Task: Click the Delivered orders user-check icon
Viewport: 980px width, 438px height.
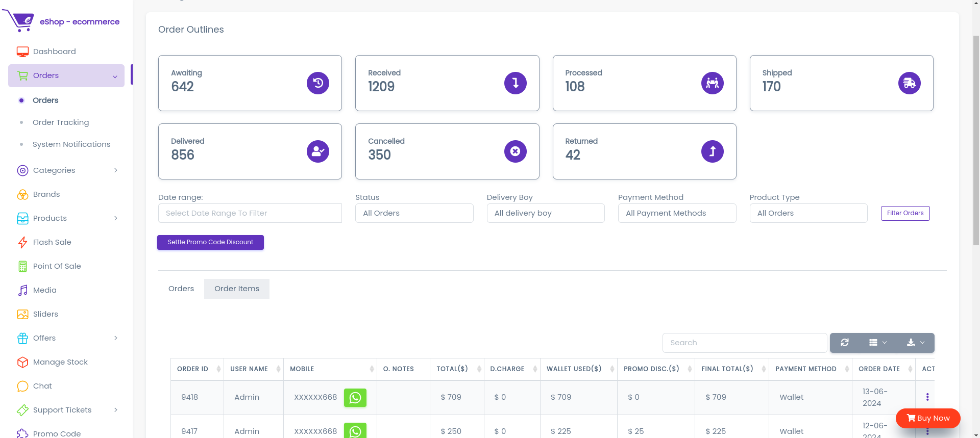Action: click(x=317, y=151)
